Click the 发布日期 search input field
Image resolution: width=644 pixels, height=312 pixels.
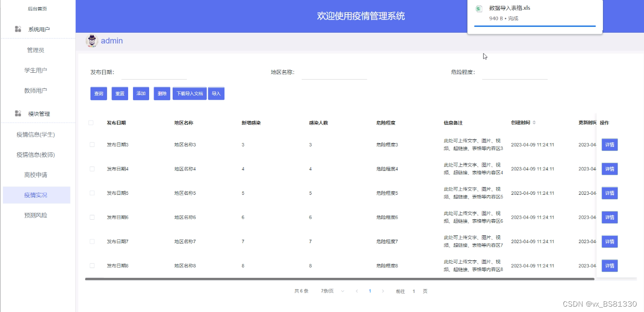[x=154, y=72]
